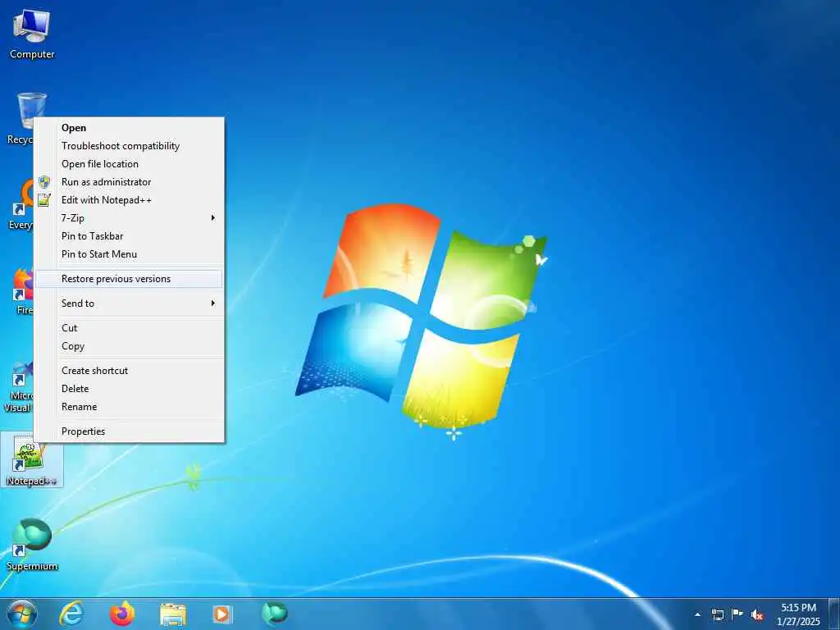840x630 pixels.
Task: Click the muted volume tray icon
Action: [757, 614]
